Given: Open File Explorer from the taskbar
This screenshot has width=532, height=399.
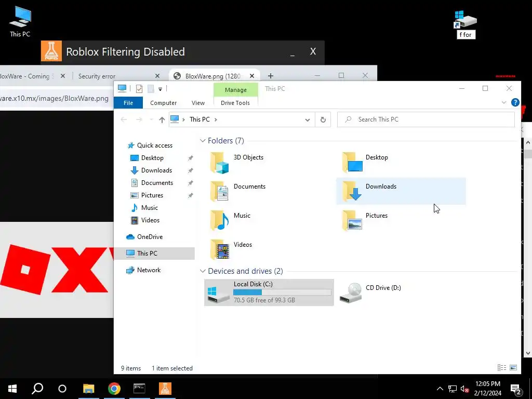Looking at the screenshot, I should point(88,389).
